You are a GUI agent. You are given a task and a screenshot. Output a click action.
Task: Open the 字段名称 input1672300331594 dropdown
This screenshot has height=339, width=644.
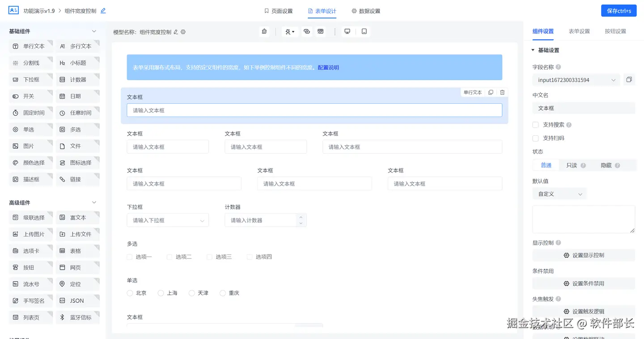tap(576, 80)
